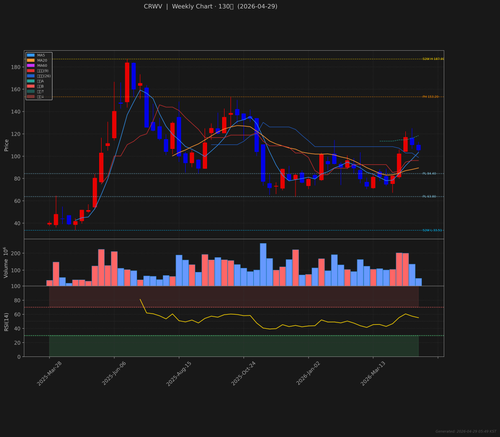Image resolution: width=500 pixels, height=437 pixels.
Task: Click the MA20 legend label
Action: [42, 60]
